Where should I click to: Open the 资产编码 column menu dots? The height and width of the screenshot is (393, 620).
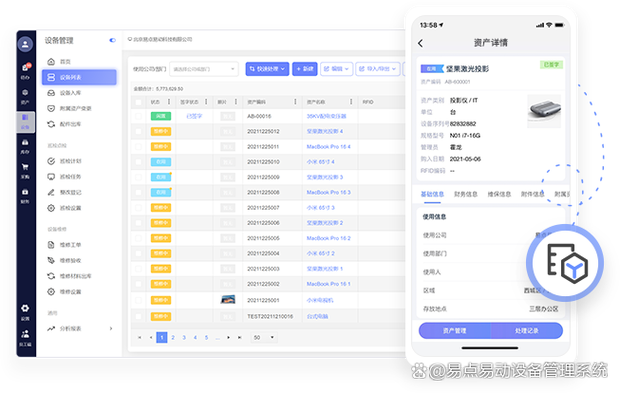pos(295,102)
